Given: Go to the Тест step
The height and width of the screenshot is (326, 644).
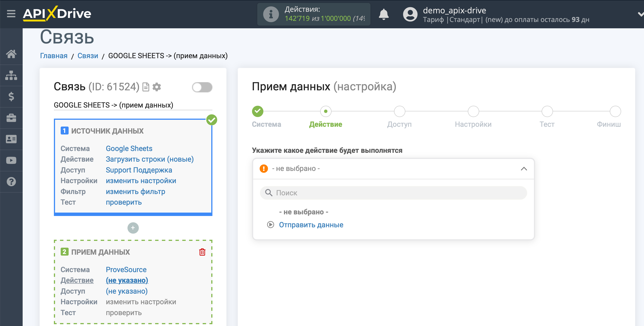Looking at the screenshot, I should [x=547, y=112].
